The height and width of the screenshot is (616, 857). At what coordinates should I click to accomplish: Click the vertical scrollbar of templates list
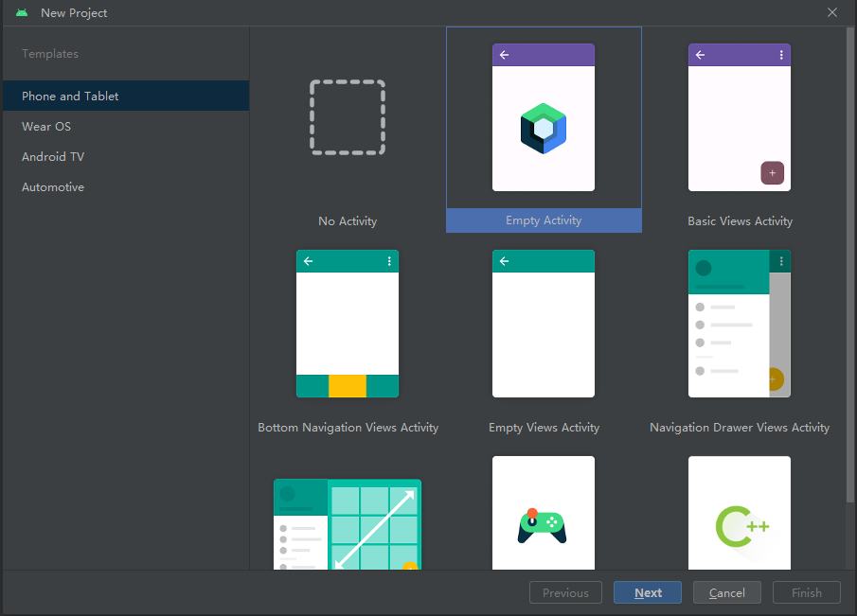849,265
